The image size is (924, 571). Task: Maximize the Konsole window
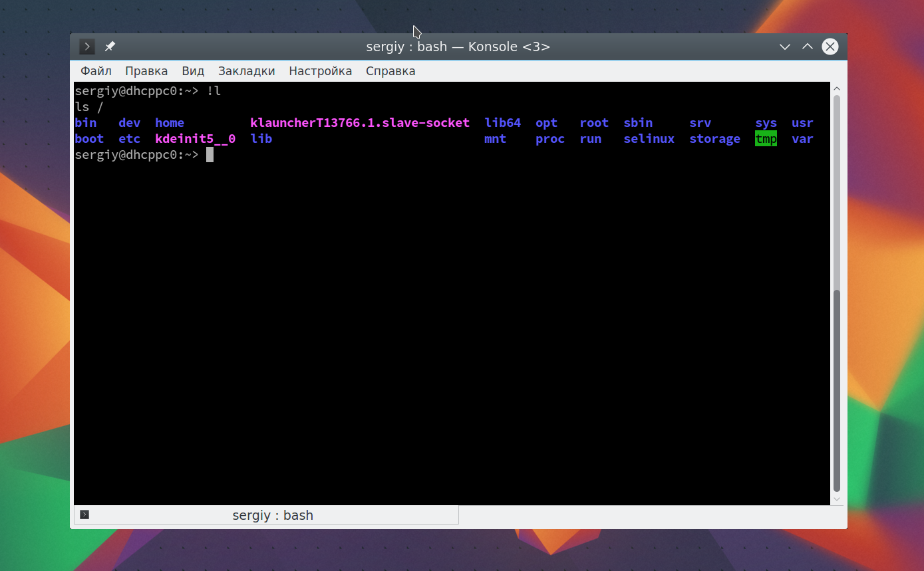(807, 47)
